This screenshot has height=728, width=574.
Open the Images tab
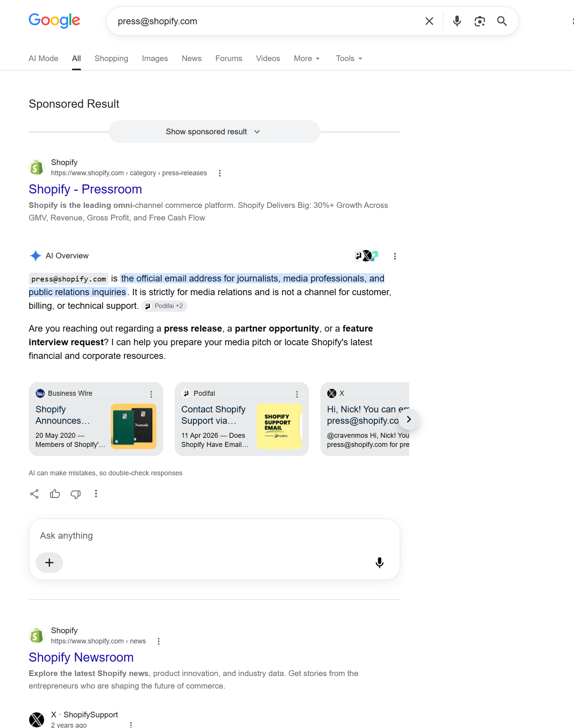tap(155, 58)
